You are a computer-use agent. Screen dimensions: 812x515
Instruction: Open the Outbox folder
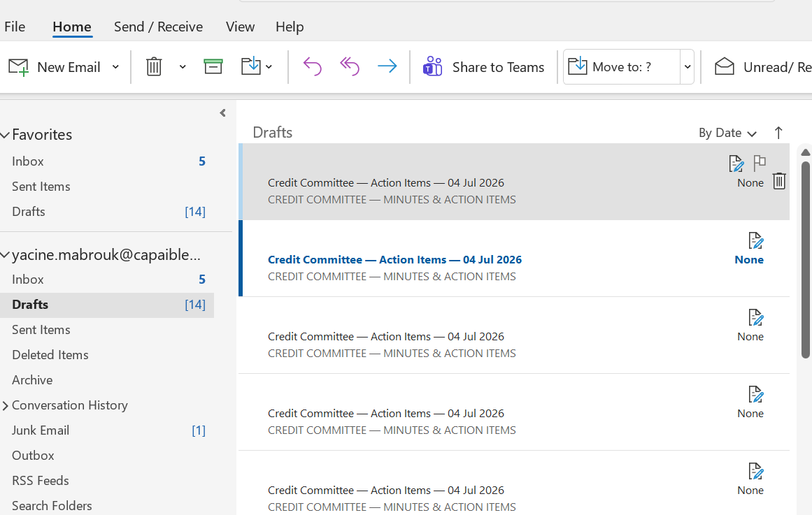(107, 456)
